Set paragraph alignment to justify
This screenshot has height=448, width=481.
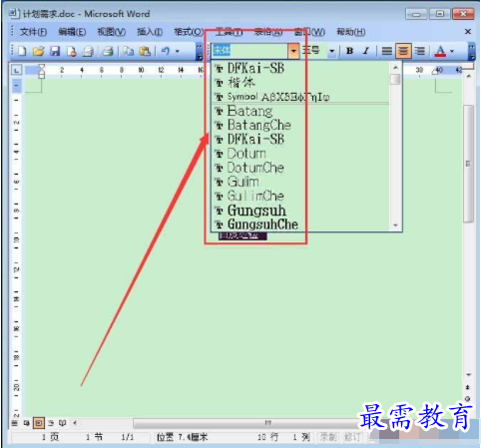coord(386,51)
